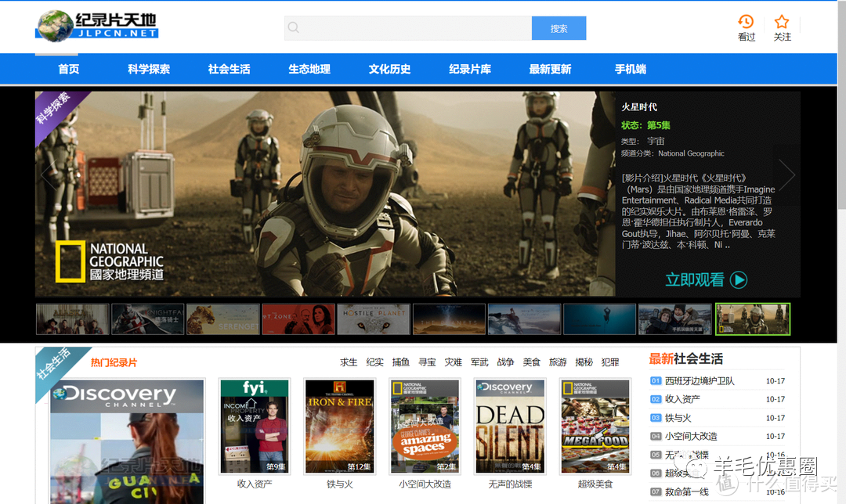Viewport: 846px width, 504px height.
Task: Open the 纪录片库 navigation tab
Action: (470, 69)
